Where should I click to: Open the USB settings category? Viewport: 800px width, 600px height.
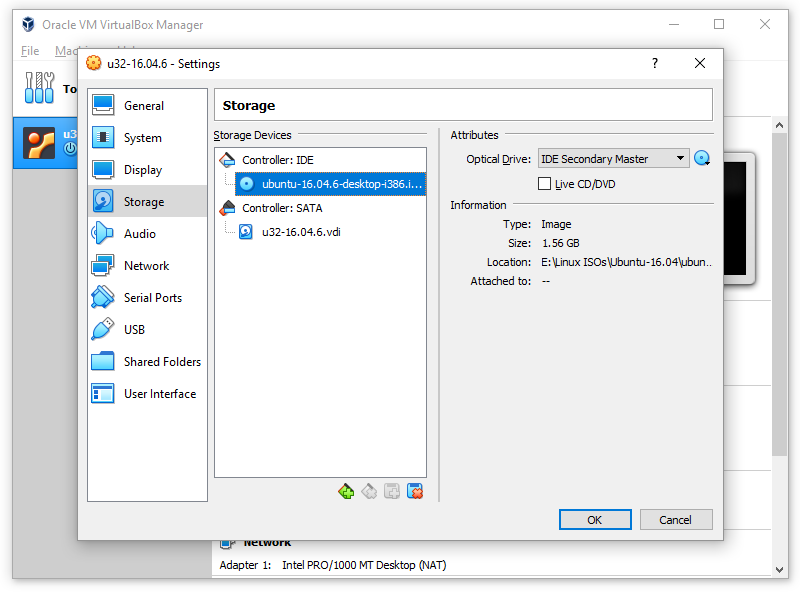pyautogui.click(x=134, y=330)
